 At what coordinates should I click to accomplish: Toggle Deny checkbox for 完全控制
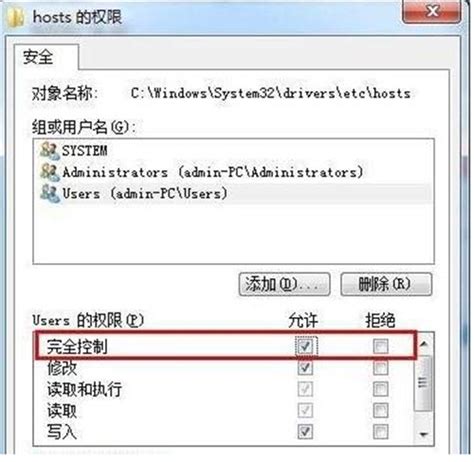[380, 346]
